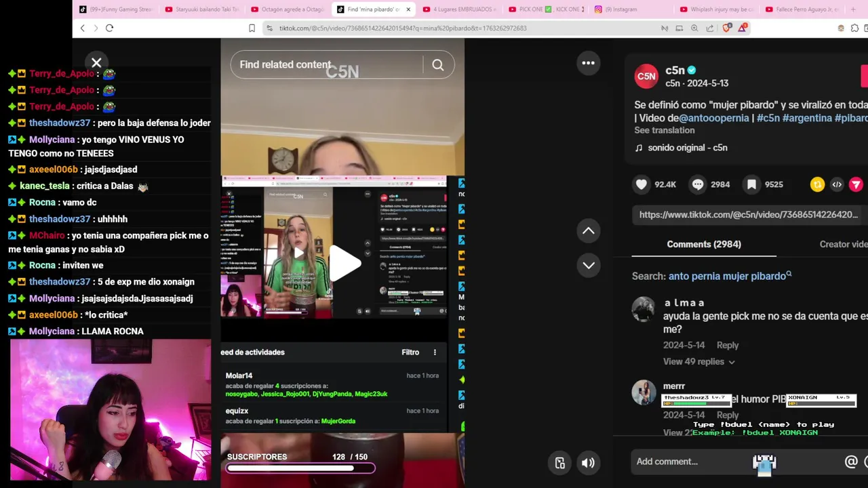The image size is (868, 488).
Task: Switch to the Fallece Perro Aguayo Jr tab
Action: coord(802,9)
